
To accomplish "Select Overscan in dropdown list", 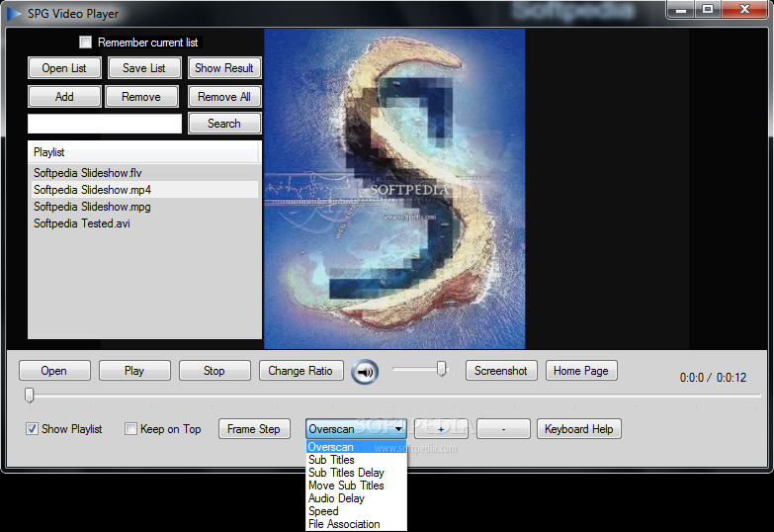I will coord(357,447).
